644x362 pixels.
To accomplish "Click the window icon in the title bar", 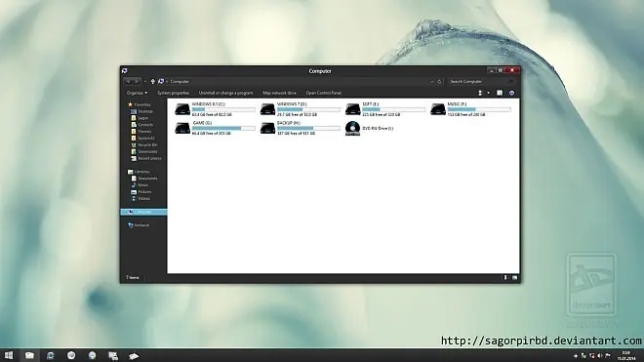I will click(125, 70).
